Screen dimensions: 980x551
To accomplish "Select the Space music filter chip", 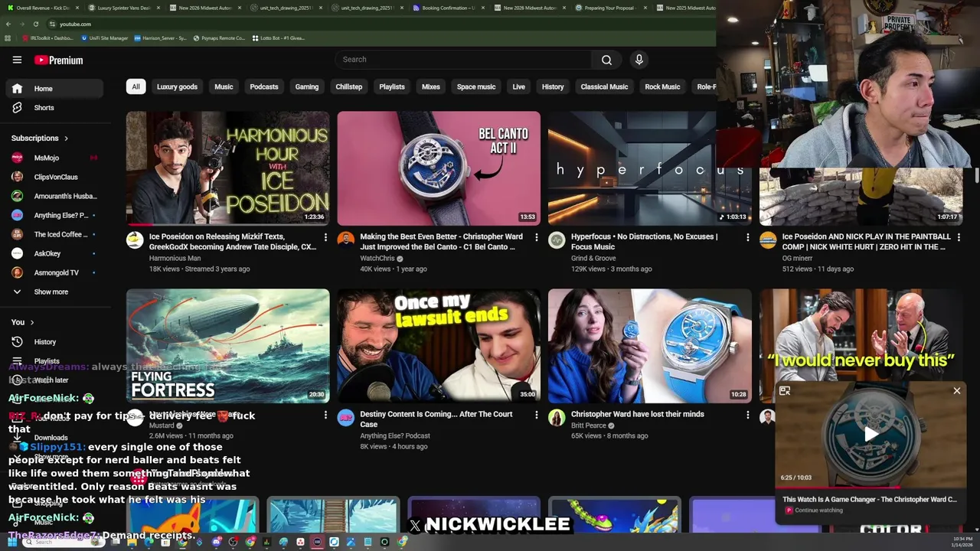I will click(x=476, y=86).
